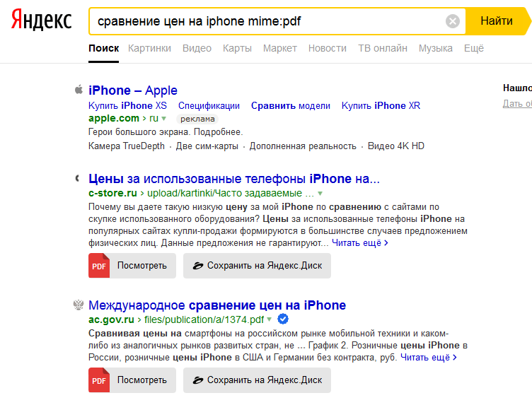Expand the dropdown arrow next to apple.com URL
The width and height of the screenshot is (532, 405).
(x=164, y=119)
